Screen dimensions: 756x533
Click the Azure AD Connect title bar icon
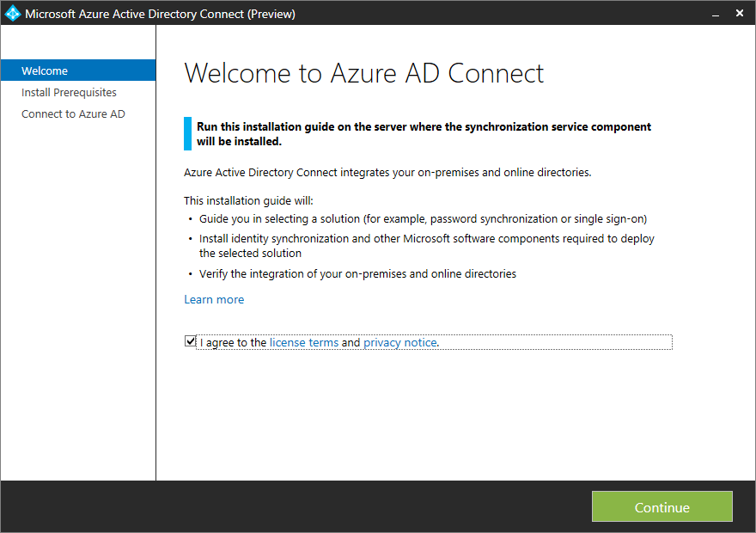pyautogui.click(x=12, y=13)
